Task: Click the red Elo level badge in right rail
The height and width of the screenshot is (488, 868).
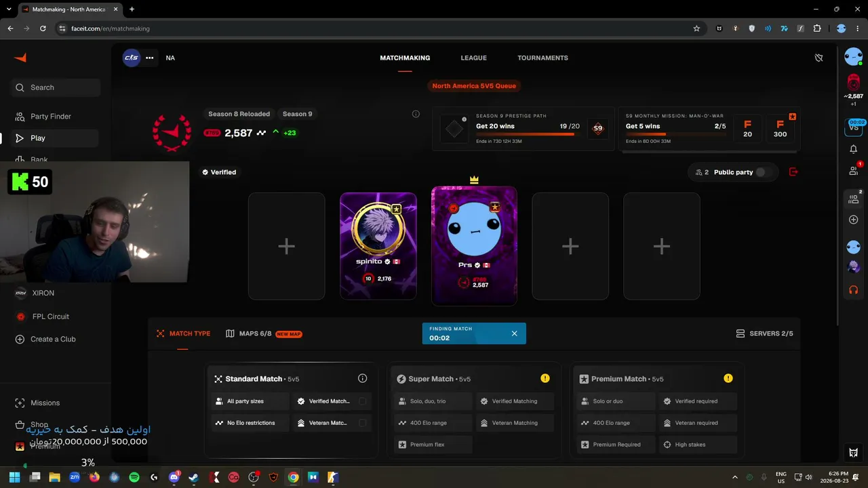Action: click(854, 82)
